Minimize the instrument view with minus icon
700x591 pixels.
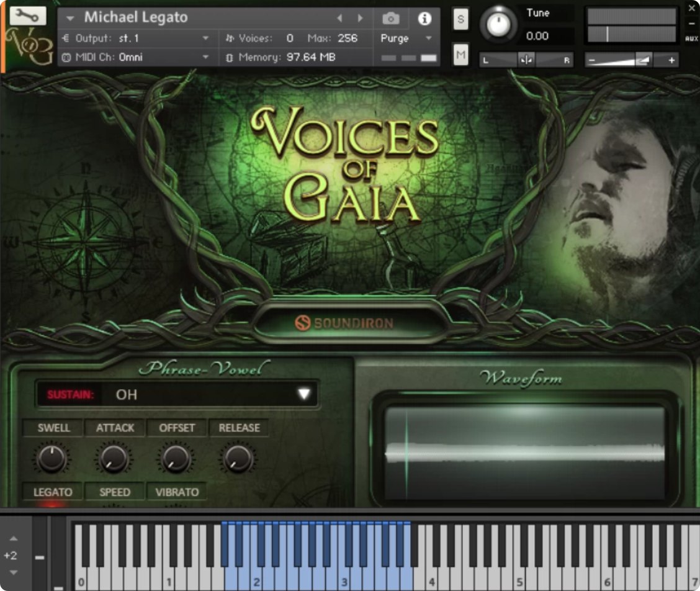click(691, 23)
